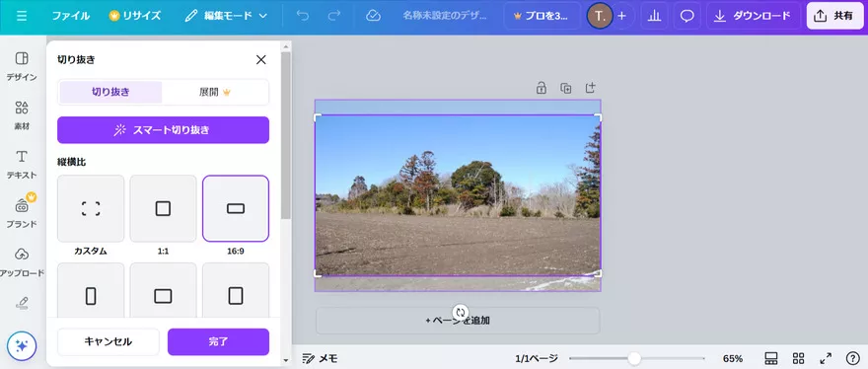Viewport: 868px width, 369px height.
Task: Edit the 名称未設定のデザ... design title
Action: (x=445, y=16)
